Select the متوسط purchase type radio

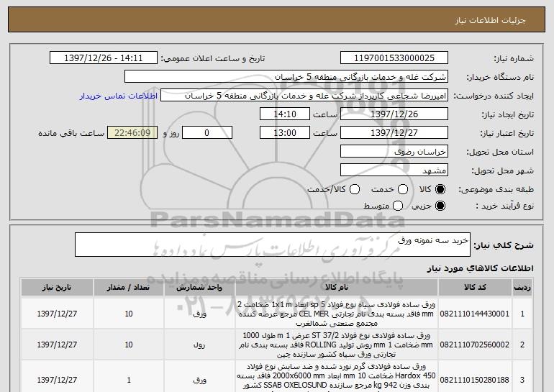398,206
